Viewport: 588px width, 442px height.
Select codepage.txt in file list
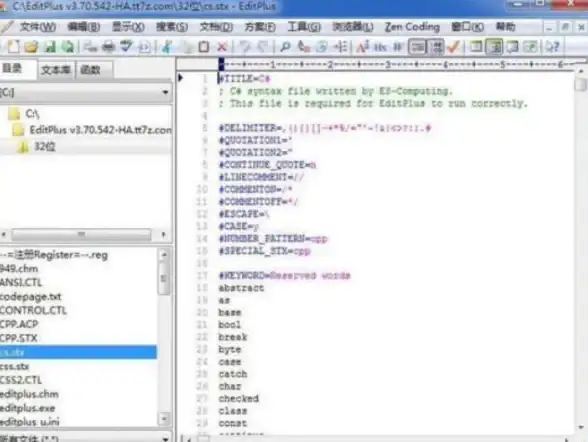click(x=31, y=297)
